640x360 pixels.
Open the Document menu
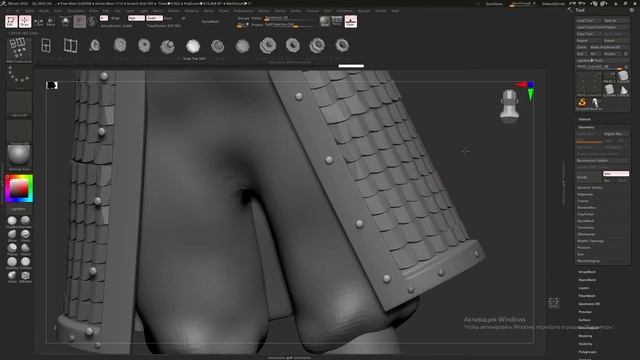pos(76,11)
